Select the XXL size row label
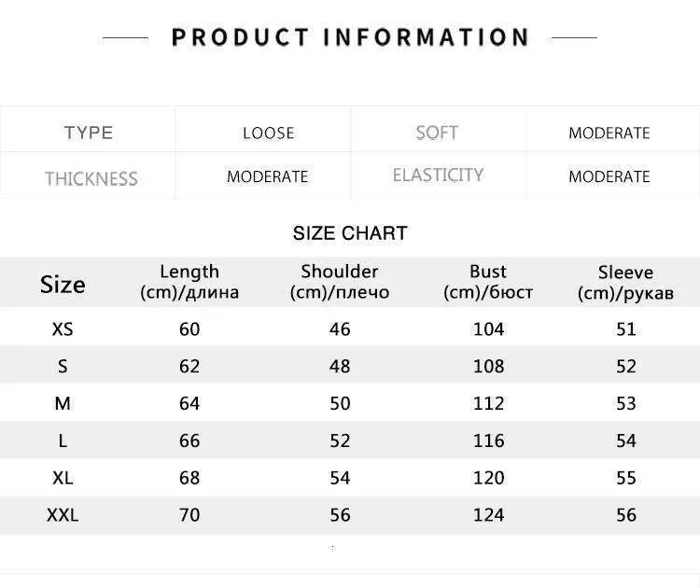 point(63,515)
